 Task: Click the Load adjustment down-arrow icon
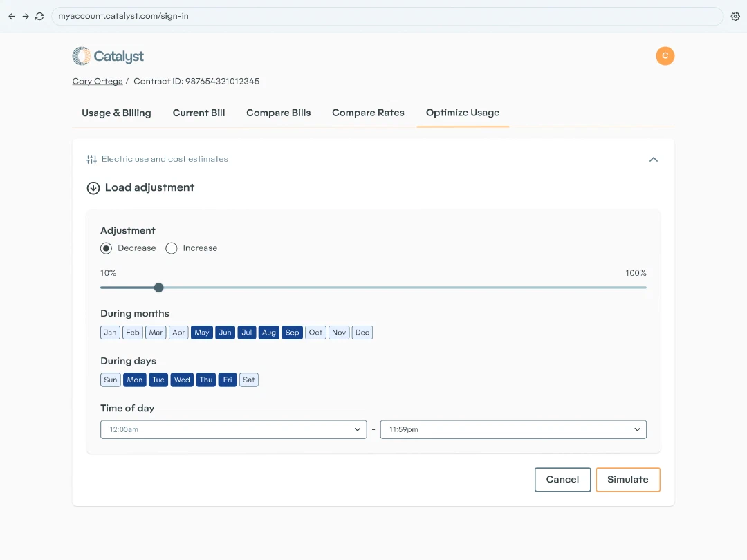93,188
